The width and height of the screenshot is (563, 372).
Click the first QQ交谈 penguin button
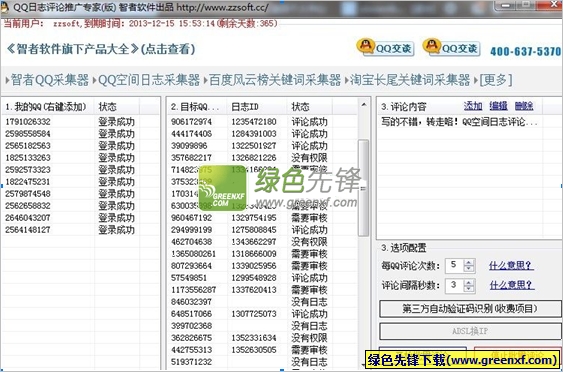(385, 48)
